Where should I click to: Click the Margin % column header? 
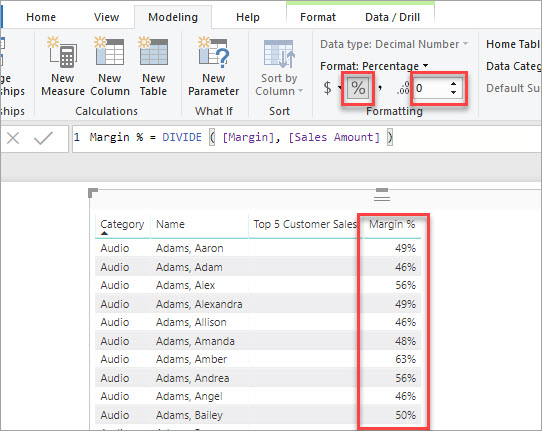click(392, 224)
